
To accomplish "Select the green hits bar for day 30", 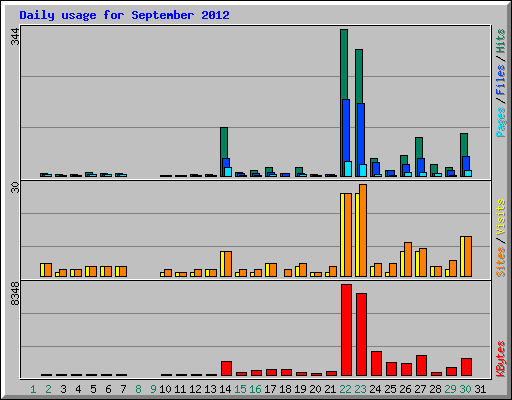I will [x=464, y=144].
